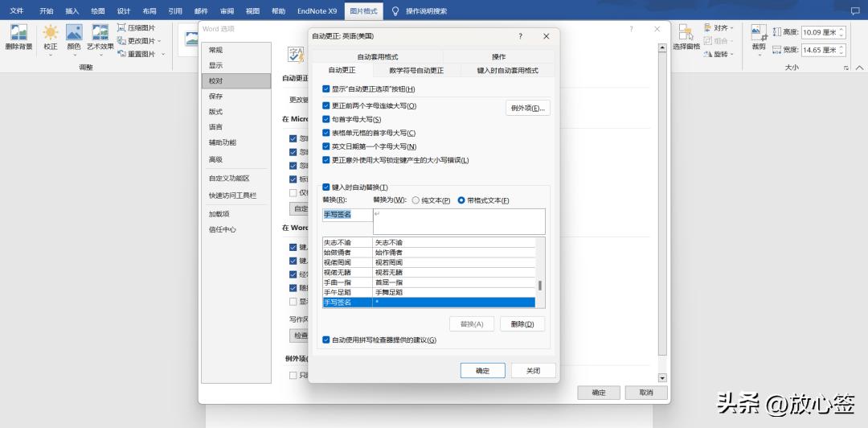This screenshot has height=428, width=868.
Task: Open the 插入 ribbon tab
Action: click(x=72, y=11)
